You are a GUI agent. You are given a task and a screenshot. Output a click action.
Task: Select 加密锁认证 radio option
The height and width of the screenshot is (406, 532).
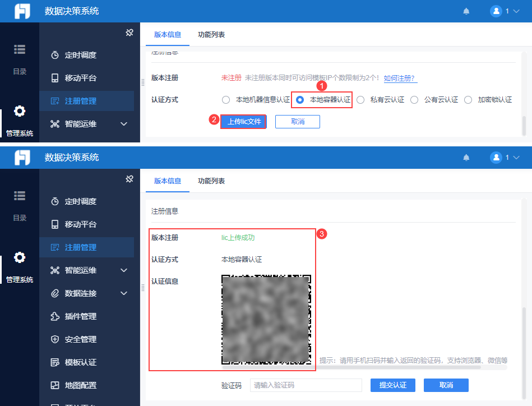point(468,100)
